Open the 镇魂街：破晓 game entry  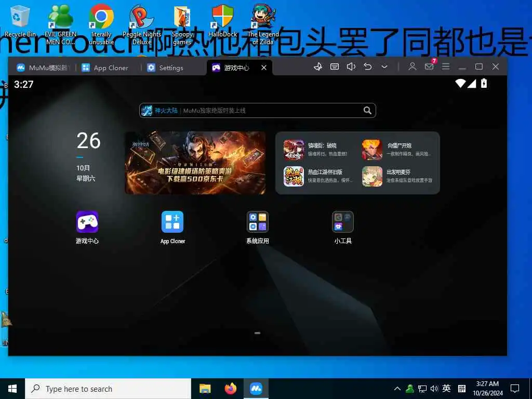click(x=319, y=150)
